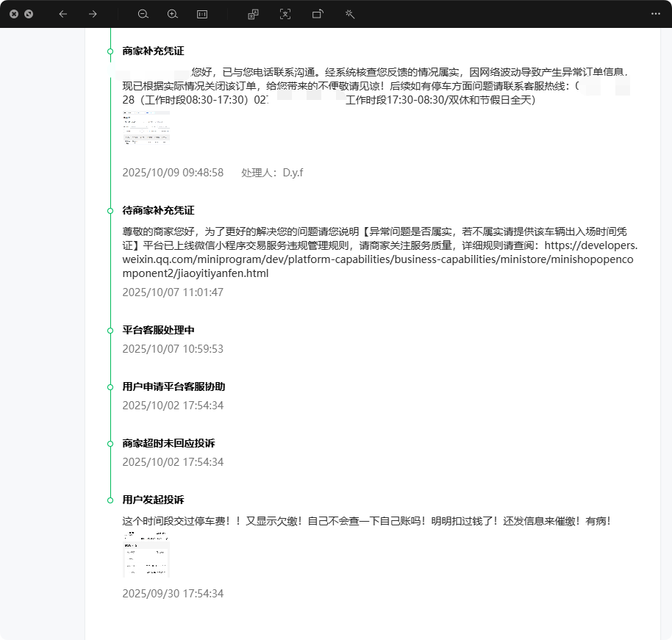The height and width of the screenshot is (640, 672).
Task: Click the copy image toolbar icon
Action: tap(252, 14)
